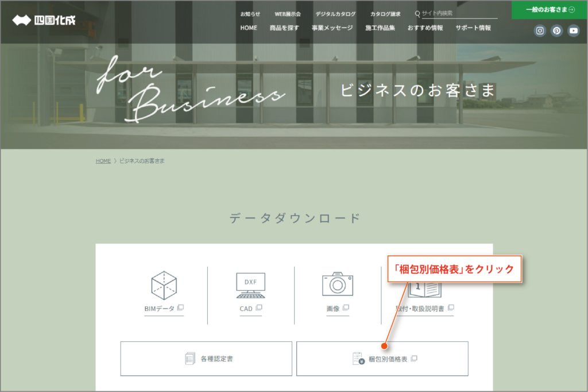Viewport: 588px width, 392px height.
Task: Open the デジタルカタログ link
Action: click(x=335, y=14)
